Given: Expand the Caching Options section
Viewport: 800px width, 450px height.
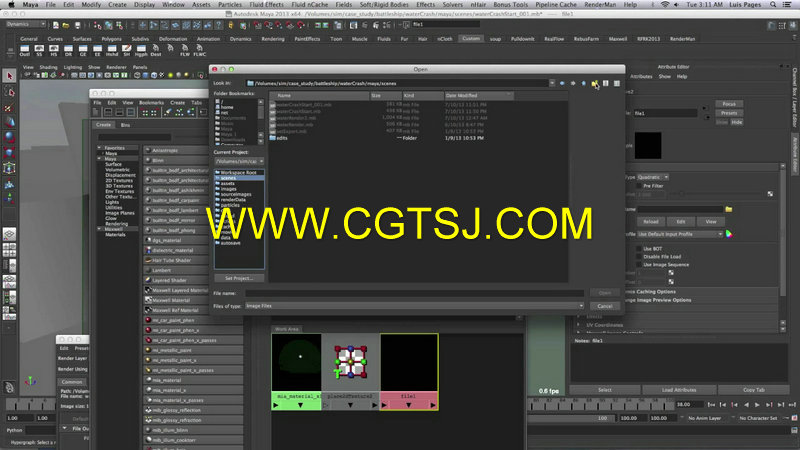Looking at the screenshot, I should point(651,292).
